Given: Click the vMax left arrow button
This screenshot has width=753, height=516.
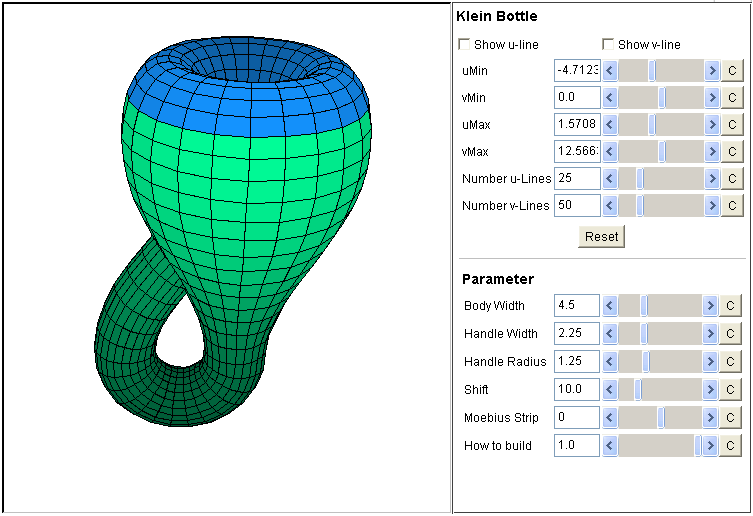Looking at the screenshot, I should tap(610, 151).
